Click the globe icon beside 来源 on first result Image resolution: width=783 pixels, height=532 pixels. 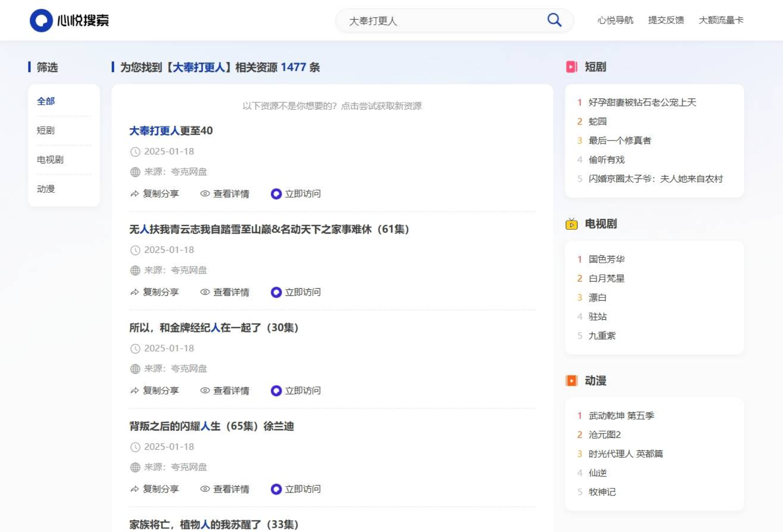135,172
